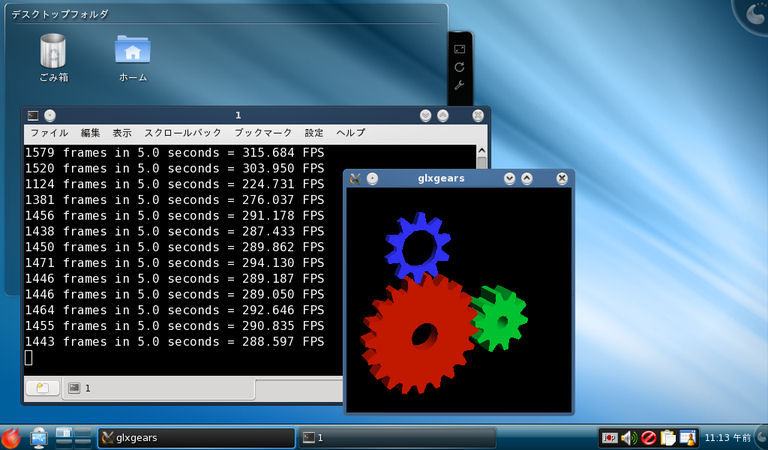Viewport: 768px width, 450px height.
Task: Open the 表示 menu in Konsole
Action: (x=122, y=133)
